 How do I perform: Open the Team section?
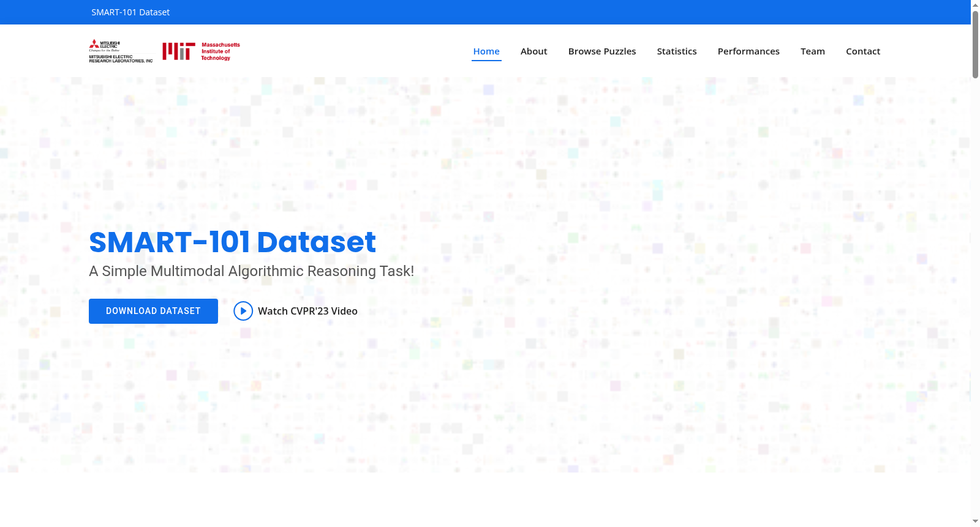813,51
